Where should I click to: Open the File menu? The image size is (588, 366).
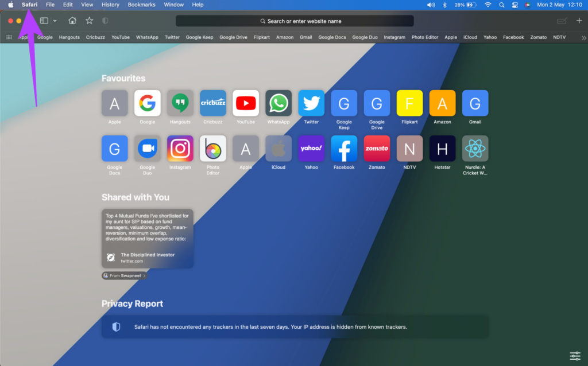tap(51, 5)
